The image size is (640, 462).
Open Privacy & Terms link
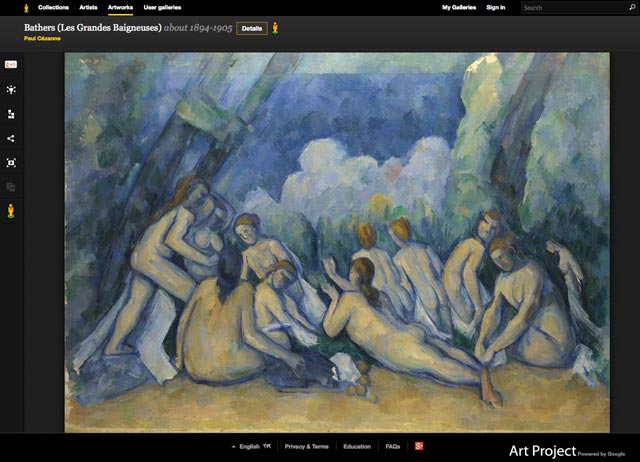[x=307, y=446]
